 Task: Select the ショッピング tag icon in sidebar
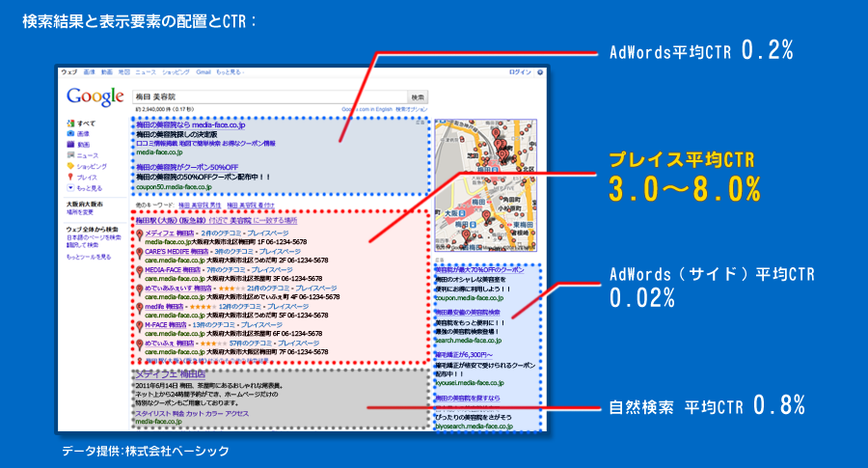coord(70,166)
